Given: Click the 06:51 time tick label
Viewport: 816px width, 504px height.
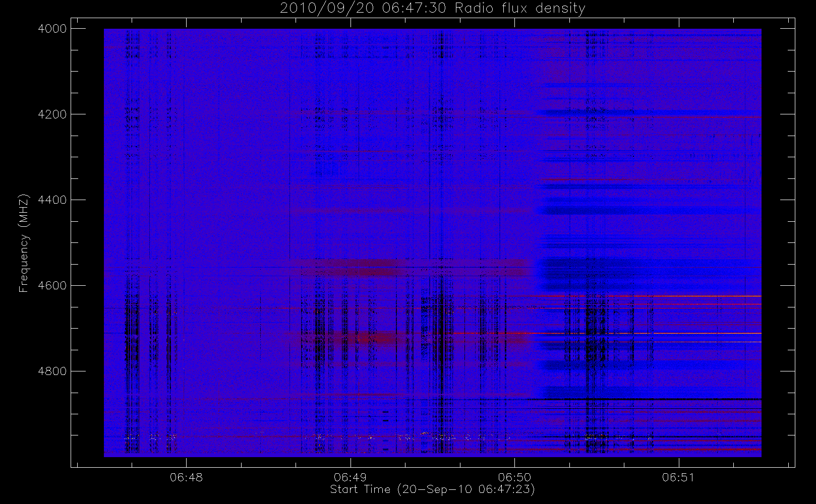Looking at the screenshot, I should 678,477.
